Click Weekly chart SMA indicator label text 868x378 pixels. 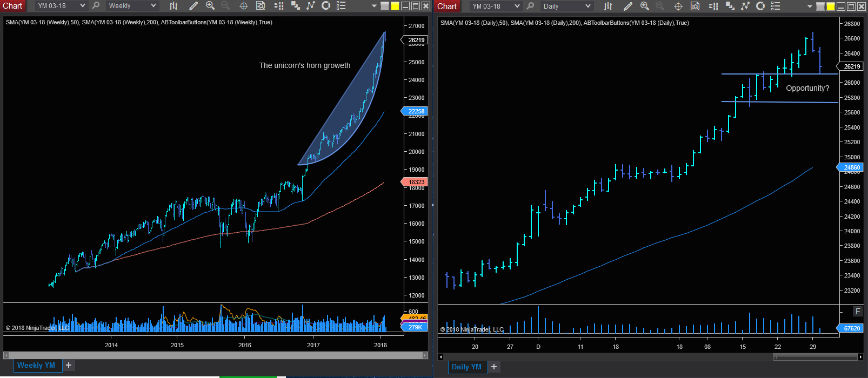[139, 22]
